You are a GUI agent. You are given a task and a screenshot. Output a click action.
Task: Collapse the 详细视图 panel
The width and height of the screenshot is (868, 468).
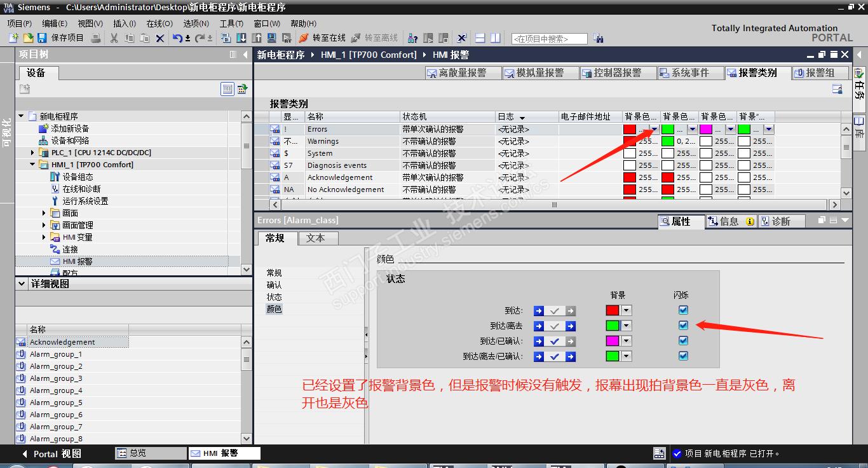[x=22, y=284]
